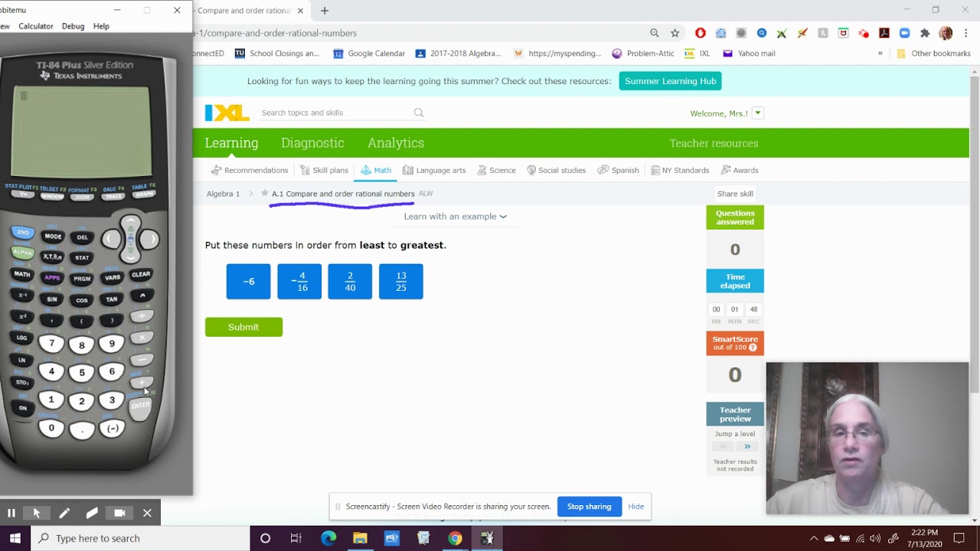Toggle the Screencastify webcam icon
The image size is (980, 551).
pyautogui.click(x=119, y=513)
